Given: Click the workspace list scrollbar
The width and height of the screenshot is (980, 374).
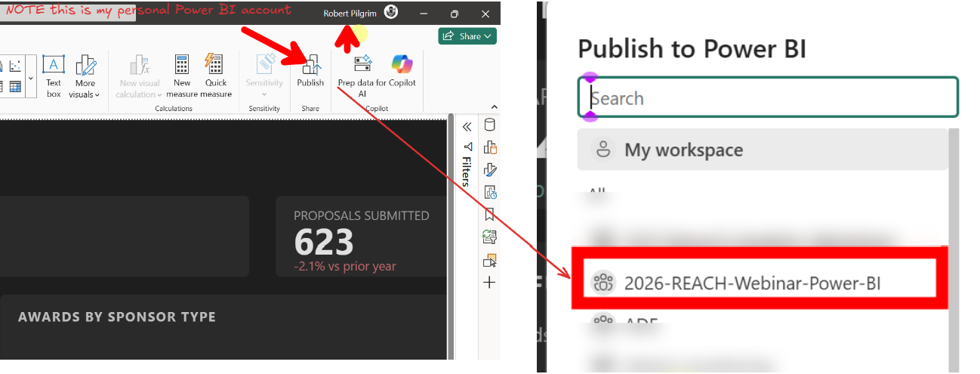Looking at the screenshot, I should pyautogui.click(x=954, y=249).
